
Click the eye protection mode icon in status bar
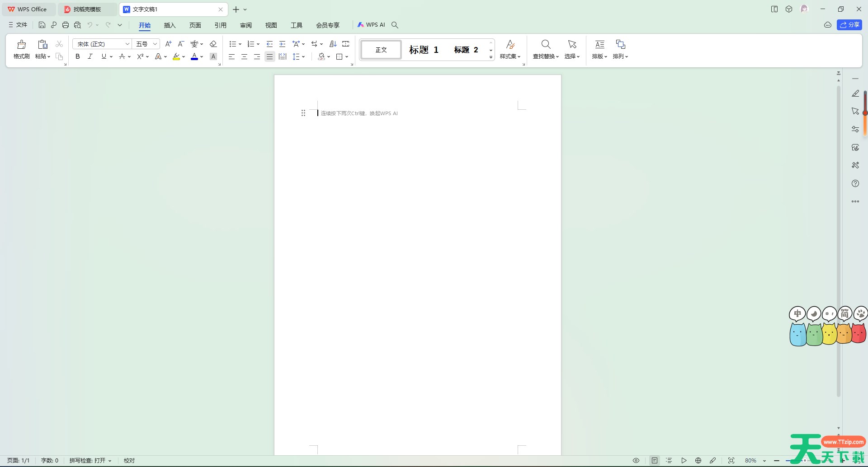(x=636, y=460)
